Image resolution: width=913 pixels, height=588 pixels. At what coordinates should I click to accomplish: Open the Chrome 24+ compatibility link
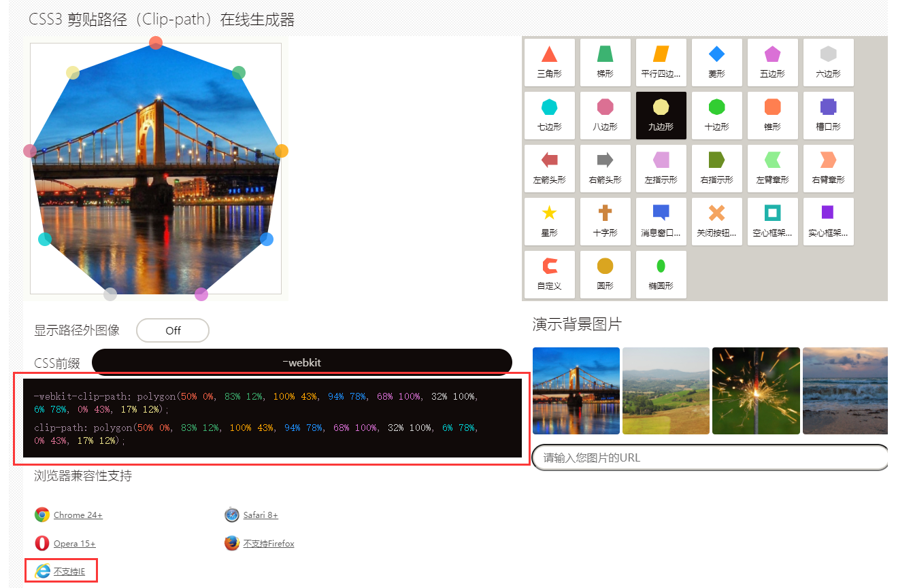tap(77, 515)
